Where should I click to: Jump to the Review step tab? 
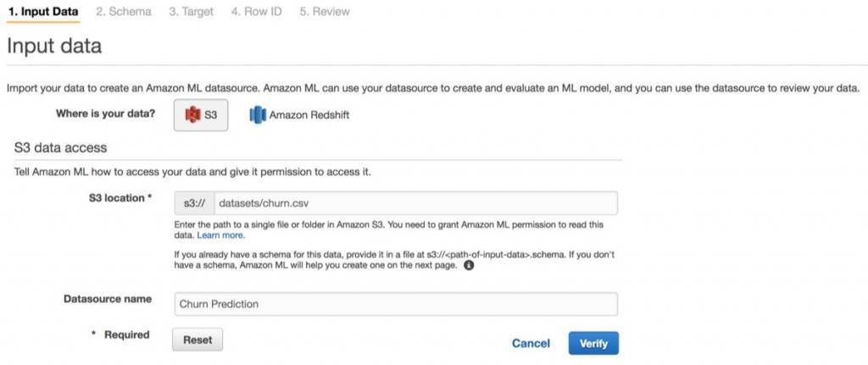324,12
